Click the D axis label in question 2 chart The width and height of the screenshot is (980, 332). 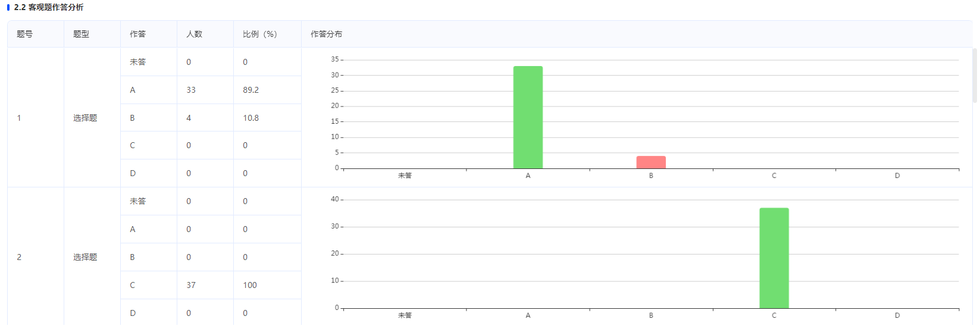pyautogui.click(x=897, y=315)
